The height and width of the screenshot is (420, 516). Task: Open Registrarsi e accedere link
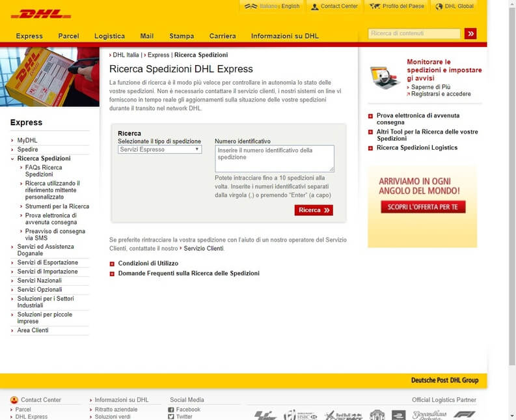tap(441, 94)
